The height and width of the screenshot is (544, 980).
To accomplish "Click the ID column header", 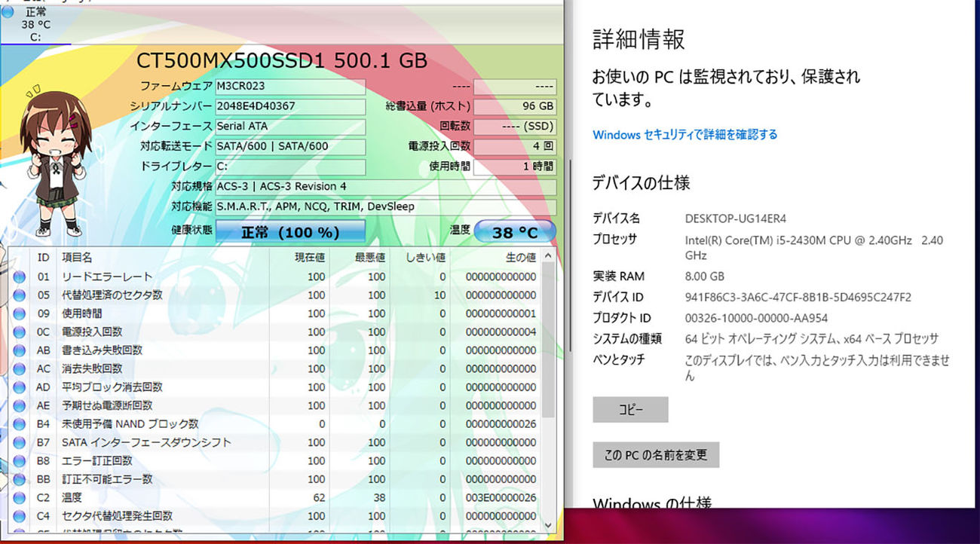I will (44, 258).
